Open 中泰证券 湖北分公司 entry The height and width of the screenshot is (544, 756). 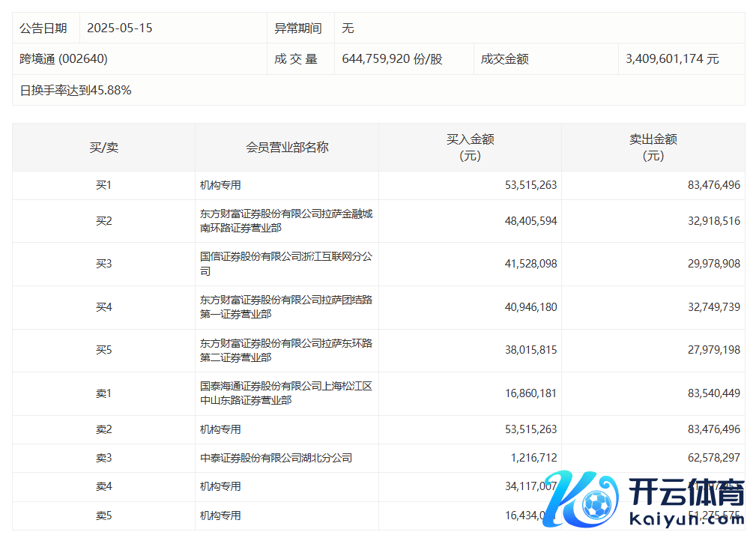click(x=276, y=458)
